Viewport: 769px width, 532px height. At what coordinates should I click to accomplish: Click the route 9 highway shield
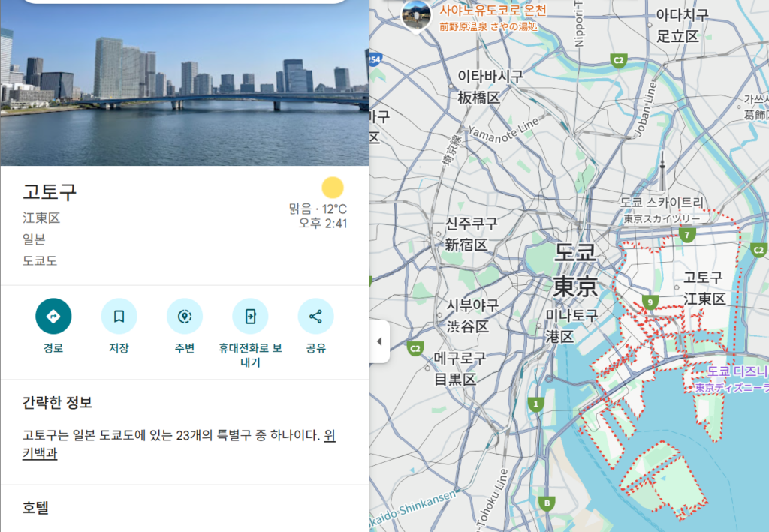coord(650,302)
